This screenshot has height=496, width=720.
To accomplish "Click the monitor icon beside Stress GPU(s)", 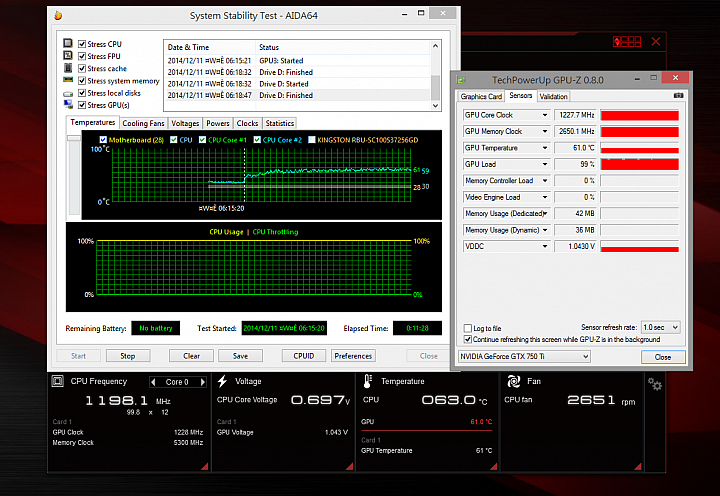I will [x=68, y=105].
